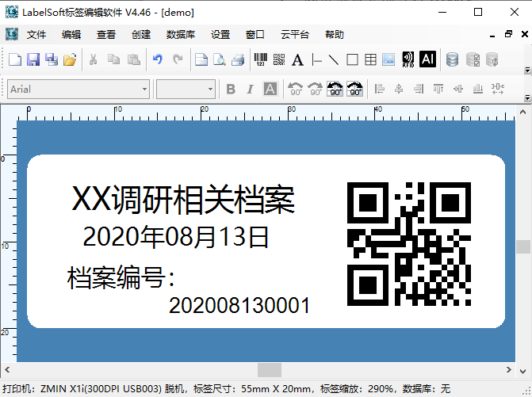532x397 pixels.
Task: Open the 设置 menu
Action: coord(220,35)
